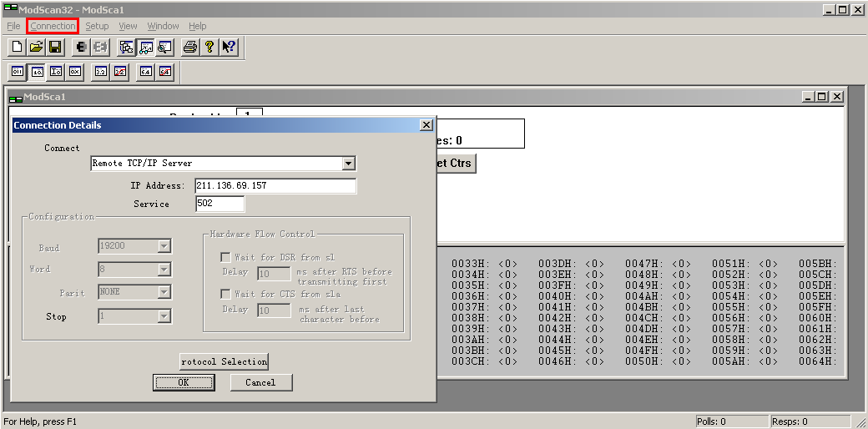Minimize the ModSca1 child window
The image size is (868, 429).
click(x=809, y=97)
